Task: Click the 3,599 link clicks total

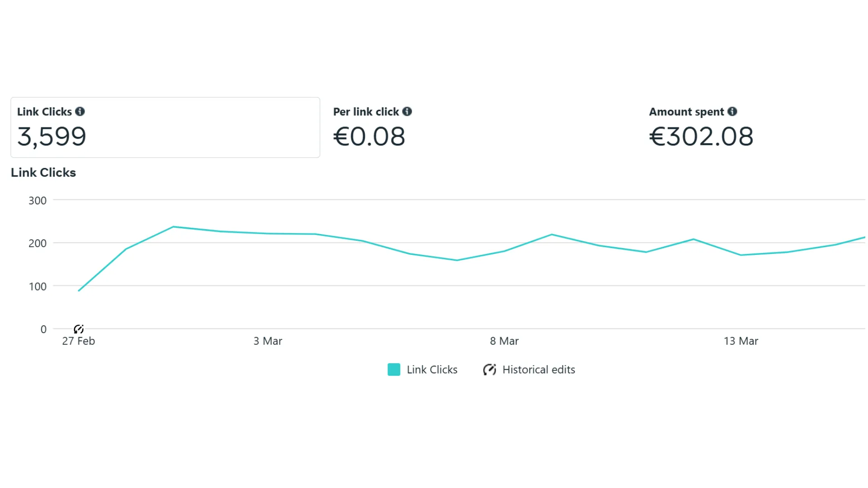Action: tap(52, 137)
